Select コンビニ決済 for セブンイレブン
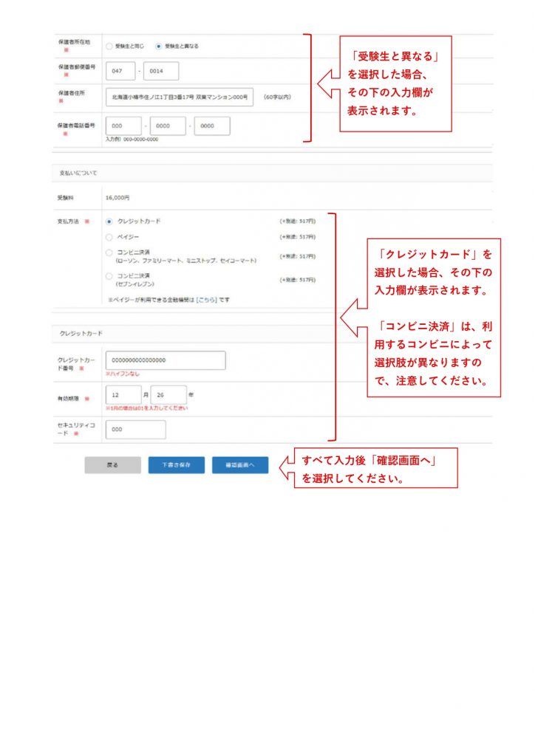The width and height of the screenshot is (535, 756). [109, 276]
